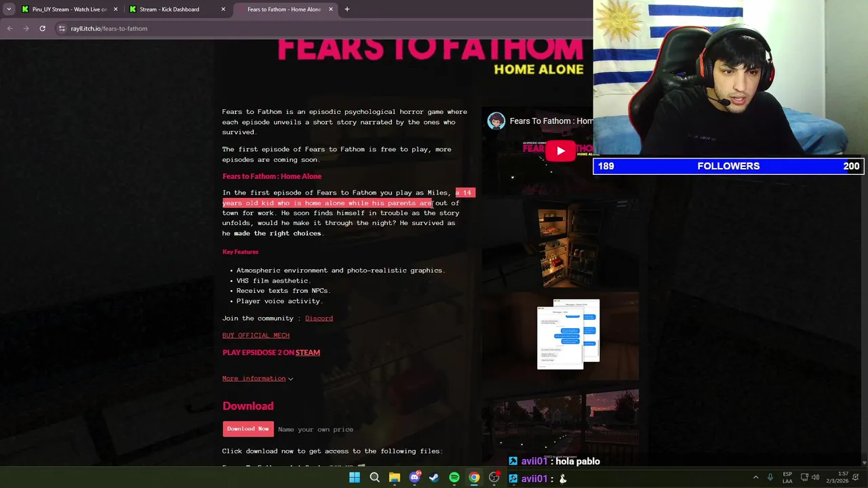Screen dimensions: 868x488
Task: Open the network tray icon
Action: click(x=804, y=478)
